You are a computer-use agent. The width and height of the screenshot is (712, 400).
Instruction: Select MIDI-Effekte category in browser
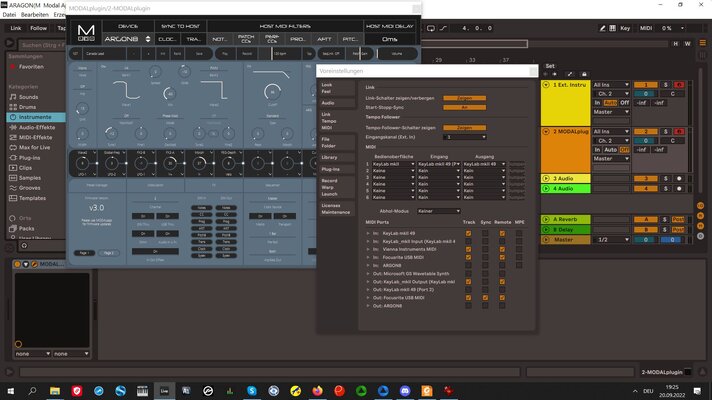pos(35,137)
